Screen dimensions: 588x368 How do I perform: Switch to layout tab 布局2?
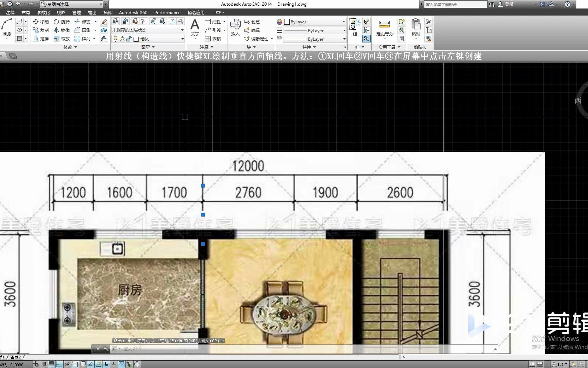pos(15,357)
